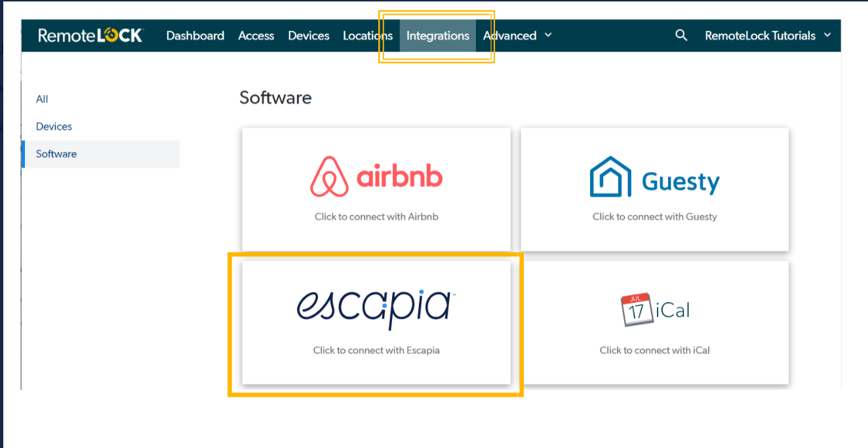
Task: Open the Devices top navigation item
Action: pos(309,35)
